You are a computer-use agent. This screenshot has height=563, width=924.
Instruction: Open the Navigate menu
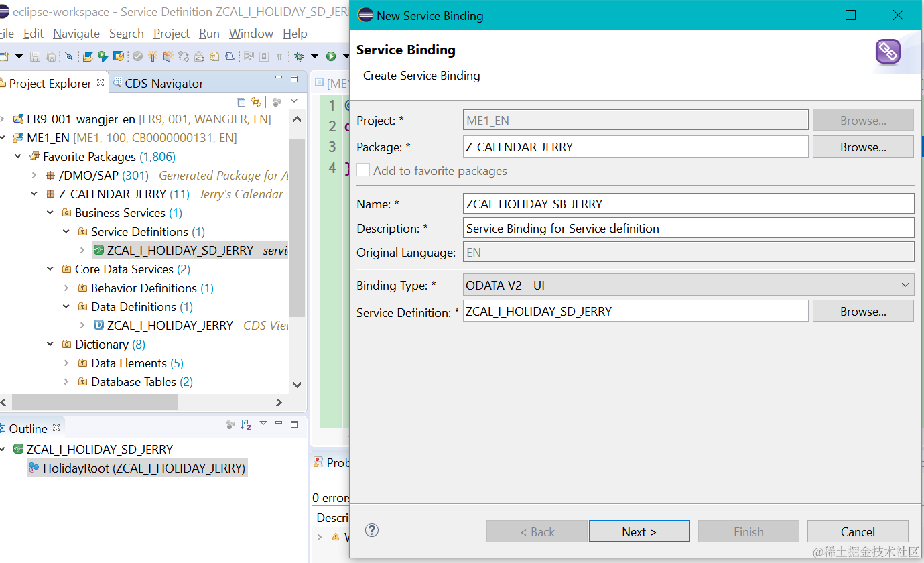76,34
